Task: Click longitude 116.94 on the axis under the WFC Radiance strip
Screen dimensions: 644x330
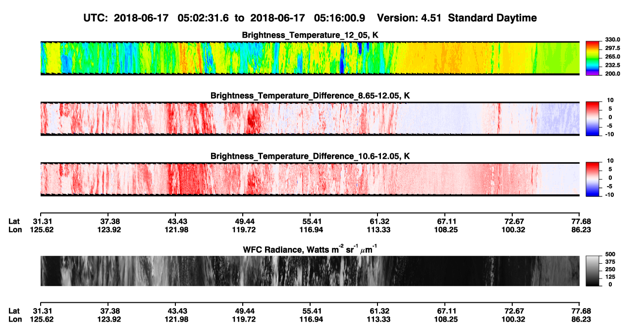Action: pos(310,319)
